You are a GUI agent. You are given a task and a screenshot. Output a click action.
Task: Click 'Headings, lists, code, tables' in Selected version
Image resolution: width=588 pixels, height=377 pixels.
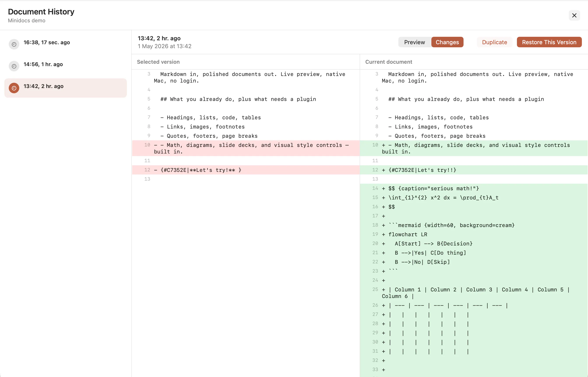pyautogui.click(x=246, y=118)
